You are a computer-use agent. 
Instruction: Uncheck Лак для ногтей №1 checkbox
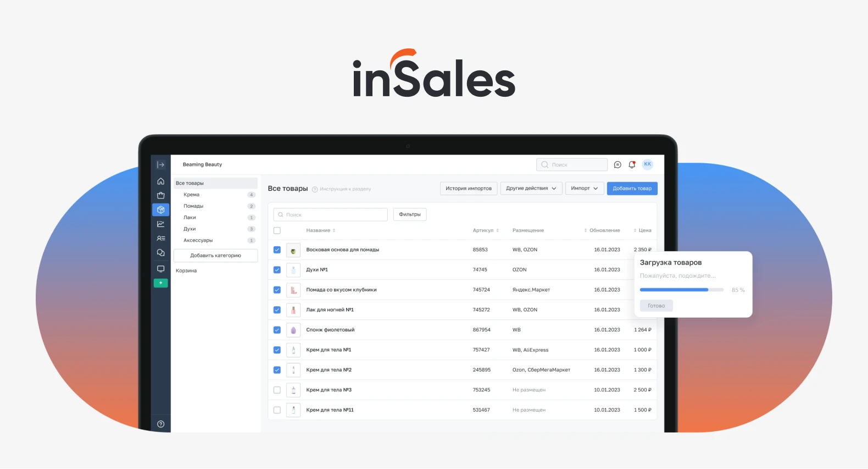[277, 310]
